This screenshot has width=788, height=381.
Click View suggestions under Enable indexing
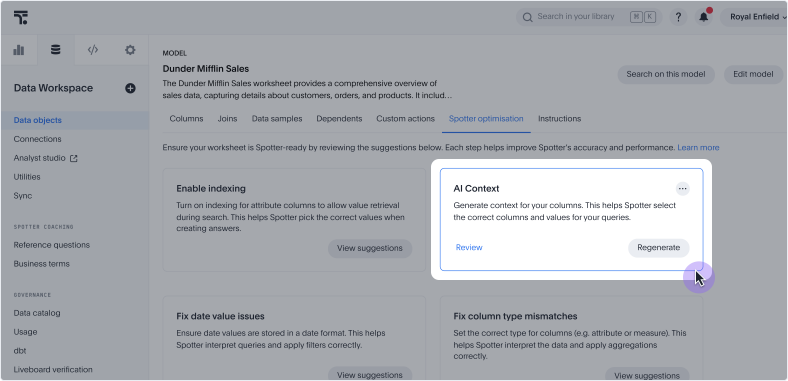pos(370,248)
